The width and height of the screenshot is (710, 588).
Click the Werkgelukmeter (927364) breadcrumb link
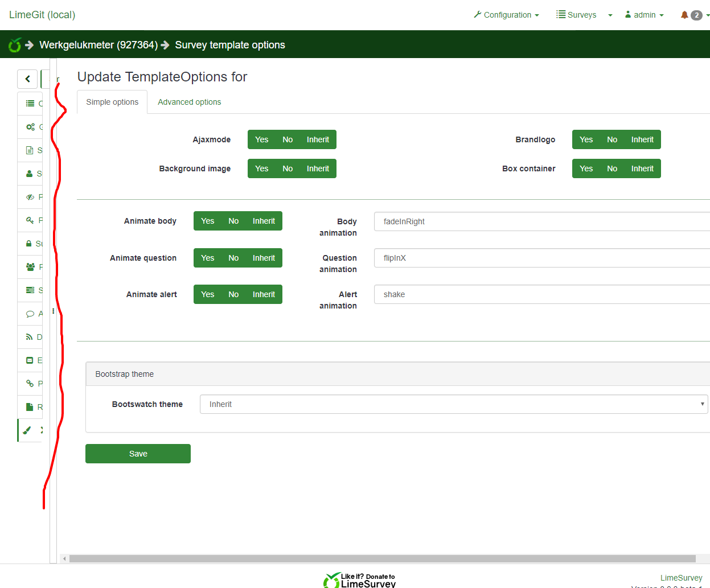[x=98, y=45]
